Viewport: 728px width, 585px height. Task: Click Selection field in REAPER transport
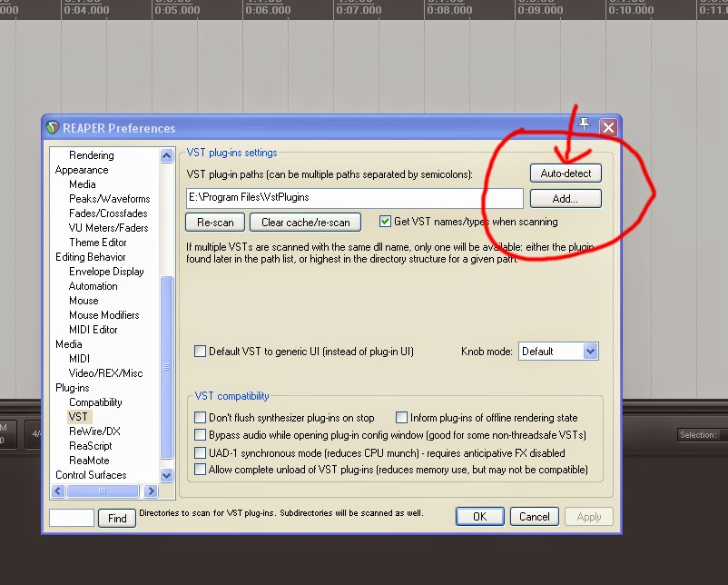pyautogui.click(x=702, y=435)
